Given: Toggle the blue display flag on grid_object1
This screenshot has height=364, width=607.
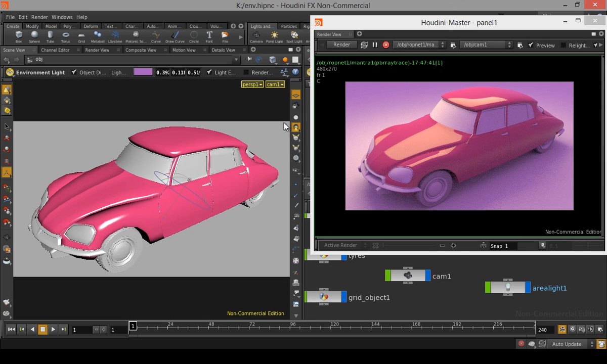Looking at the screenshot, I should 344,297.
